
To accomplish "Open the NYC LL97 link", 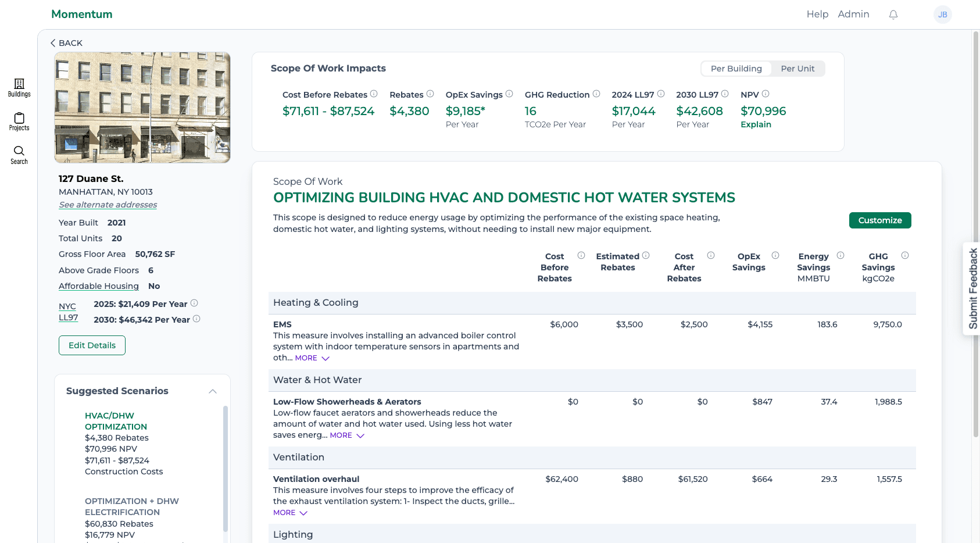I will [x=68, y=312].
